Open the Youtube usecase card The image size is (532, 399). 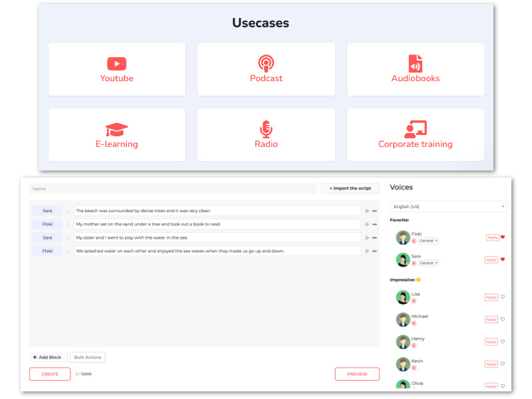click(117, 70)
